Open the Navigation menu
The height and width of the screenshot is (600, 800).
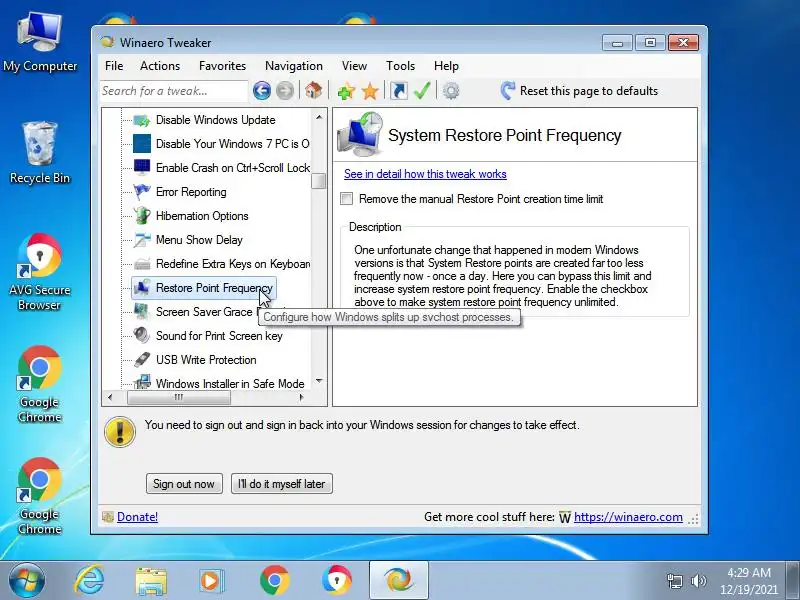(294, 66)
